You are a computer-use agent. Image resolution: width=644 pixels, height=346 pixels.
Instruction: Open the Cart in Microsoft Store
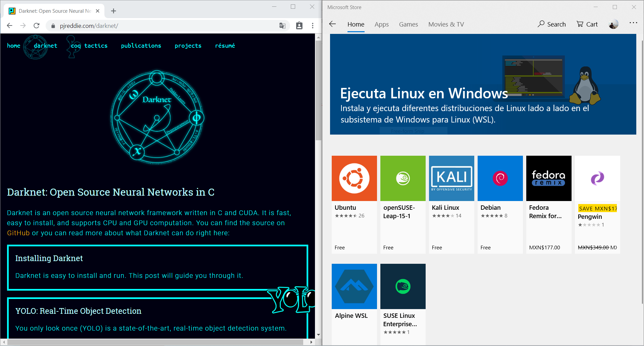pyautogui.click(x=587, y=24)
